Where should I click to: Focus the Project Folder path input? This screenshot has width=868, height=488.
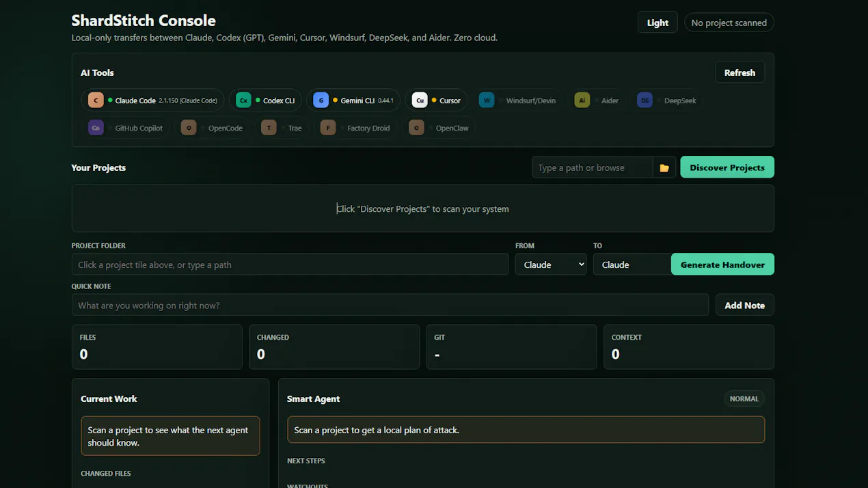[x=290, y=265]
